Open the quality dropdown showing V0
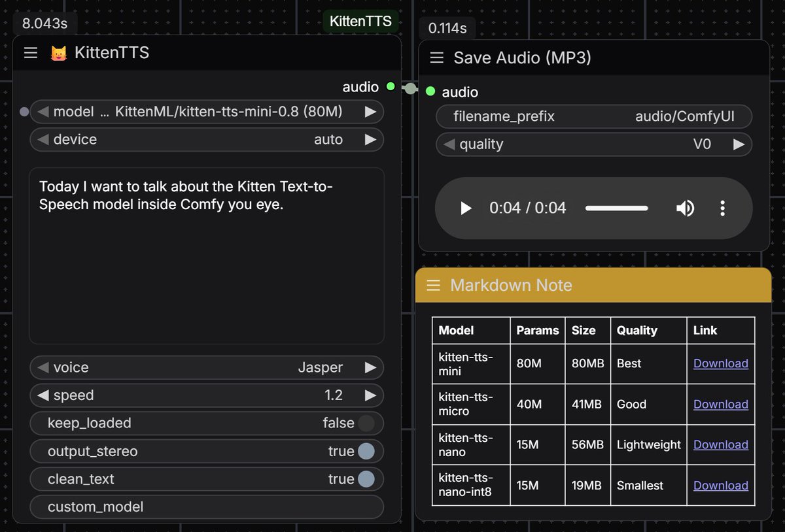The width and height of the screenshot is (785, 532). point(594,144)
